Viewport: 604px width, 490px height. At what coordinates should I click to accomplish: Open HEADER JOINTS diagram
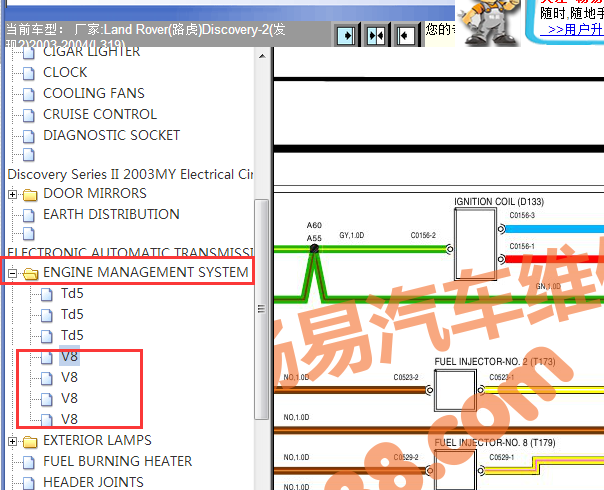coord(93,482)
